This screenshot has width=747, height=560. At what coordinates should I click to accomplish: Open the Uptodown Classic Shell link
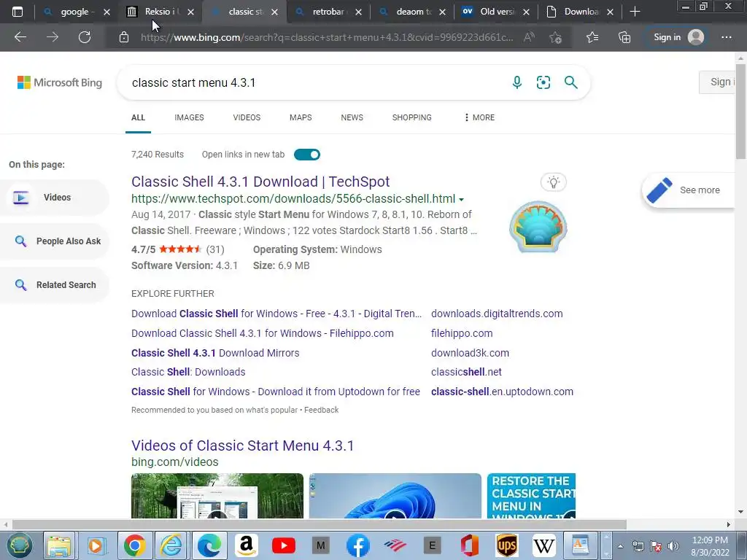275,392
